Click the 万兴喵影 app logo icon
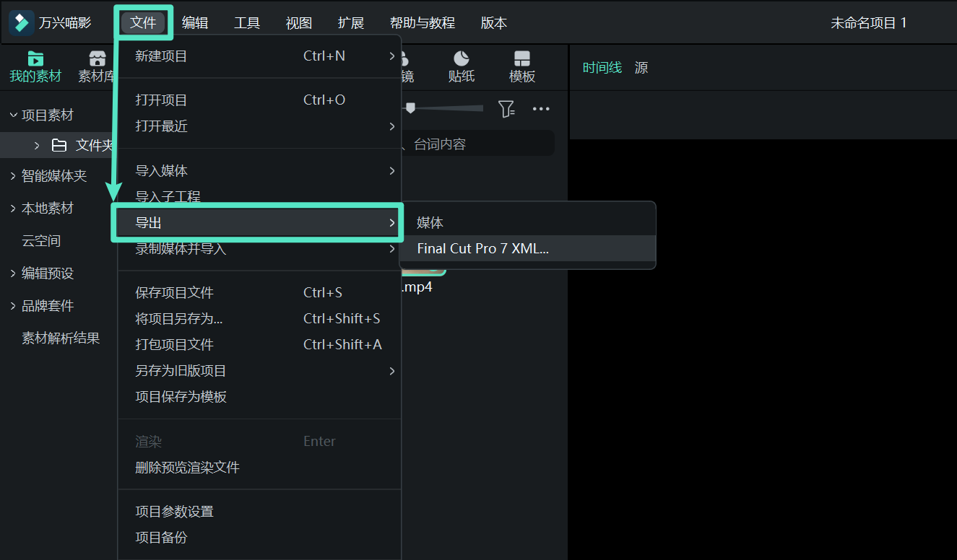 point(22,22)
